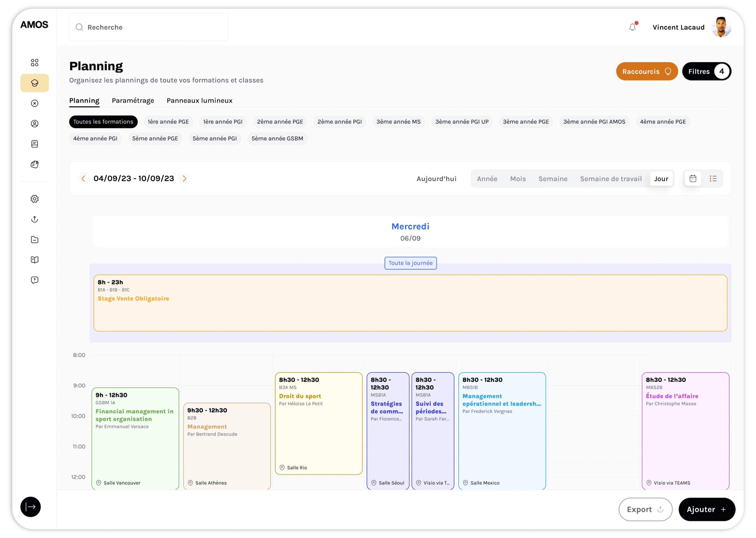The height and width of the screenshot is (538, 756).
Task: Open the dashboard grid icon in sidebar
Action: [34, 63]
